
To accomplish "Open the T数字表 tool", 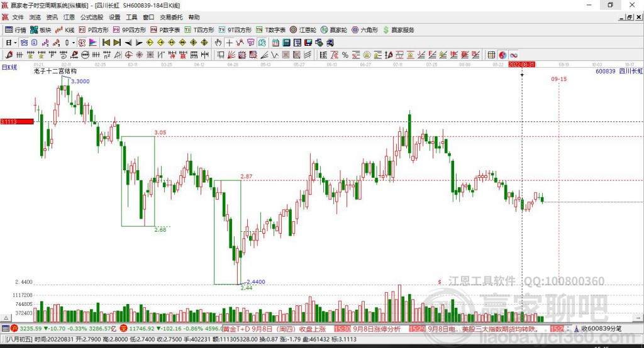I will pyautogui.click(x=270, y=30).
